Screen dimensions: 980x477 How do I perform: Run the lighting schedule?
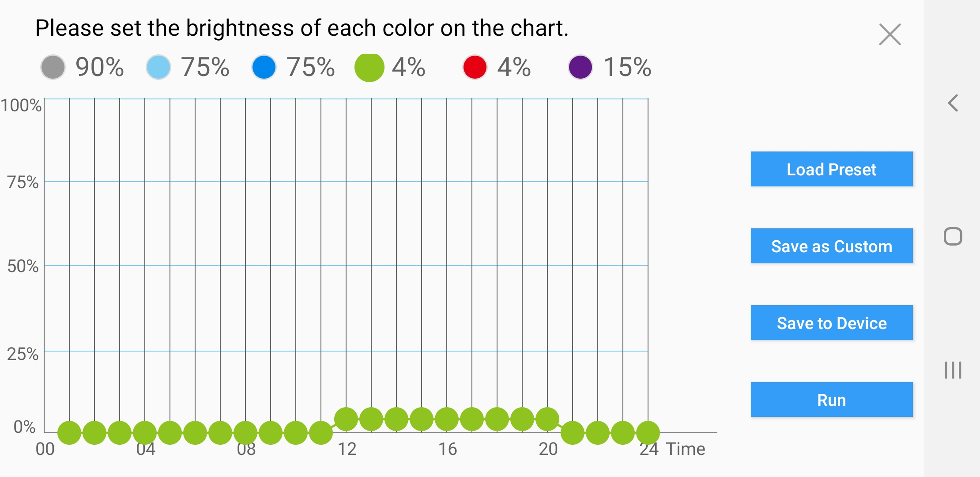(832, 400)
